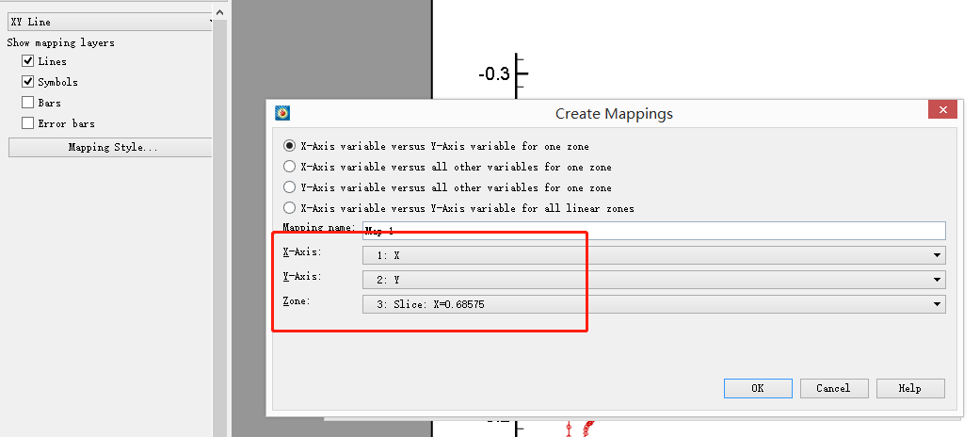Click Cancel in Create Mappings dialog
Screen dimensions: 980x437
click(x=834, y=388)
